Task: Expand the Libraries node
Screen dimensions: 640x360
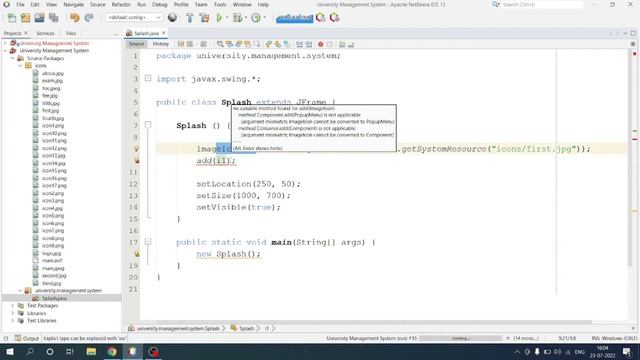Action: click(x=13, y=313)
